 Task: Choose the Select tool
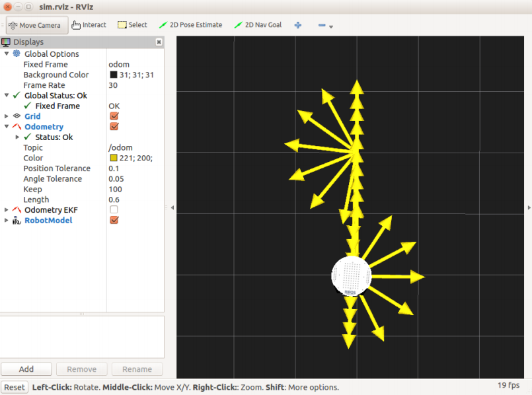(x=132, y=24)
